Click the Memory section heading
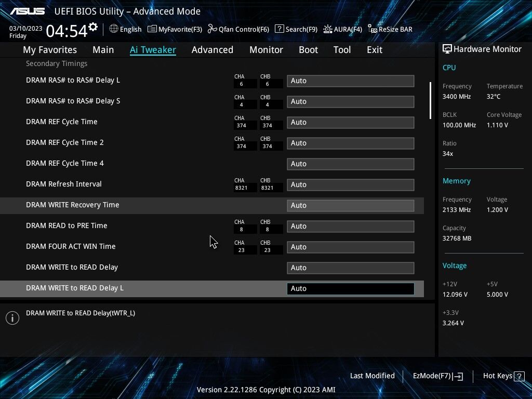The width and height of the screenshot is (532, 399). pyautogui.click(x=456, y=181)
